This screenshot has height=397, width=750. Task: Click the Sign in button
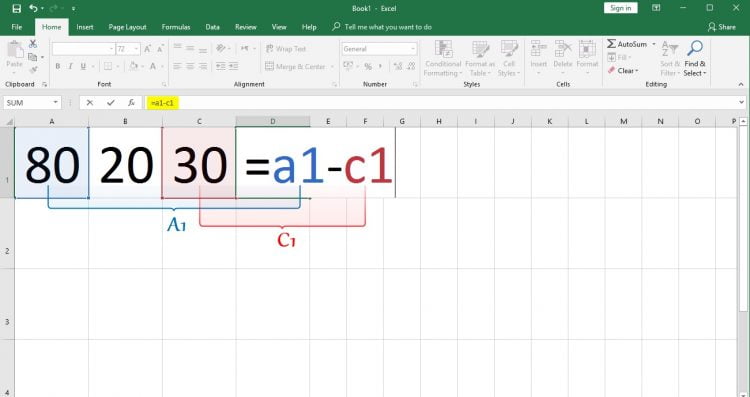(620, 8)
